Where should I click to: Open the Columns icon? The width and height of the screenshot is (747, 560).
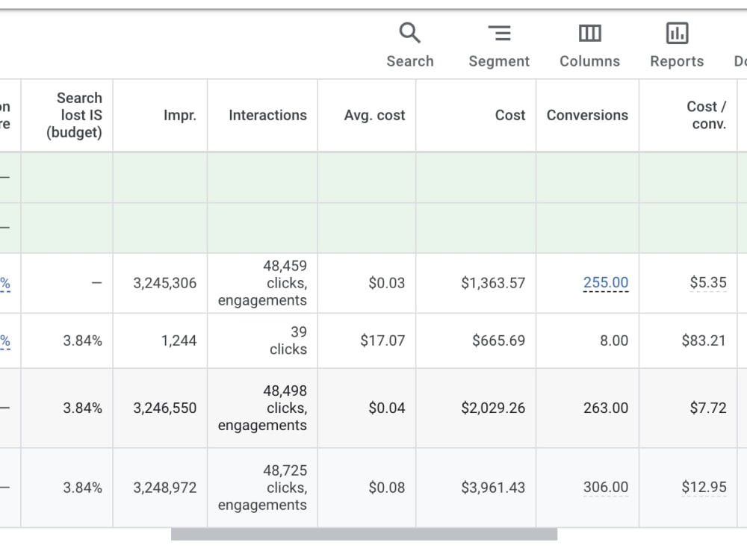pyautogui.click(x=590, y=34)
